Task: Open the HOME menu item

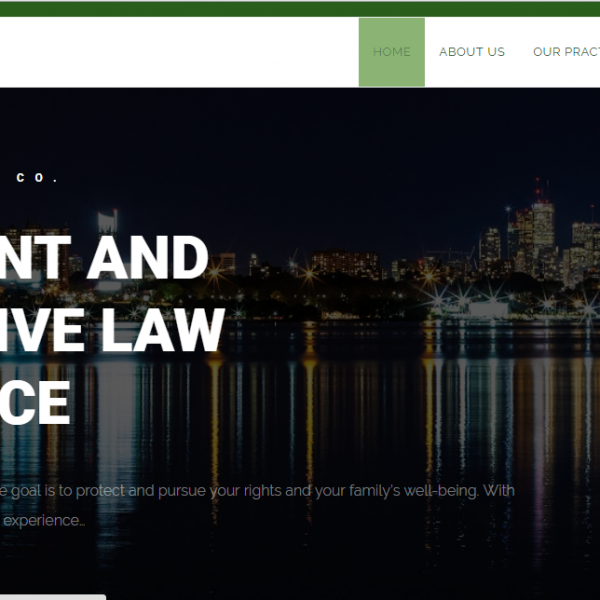Action: [x=391, y=52]
